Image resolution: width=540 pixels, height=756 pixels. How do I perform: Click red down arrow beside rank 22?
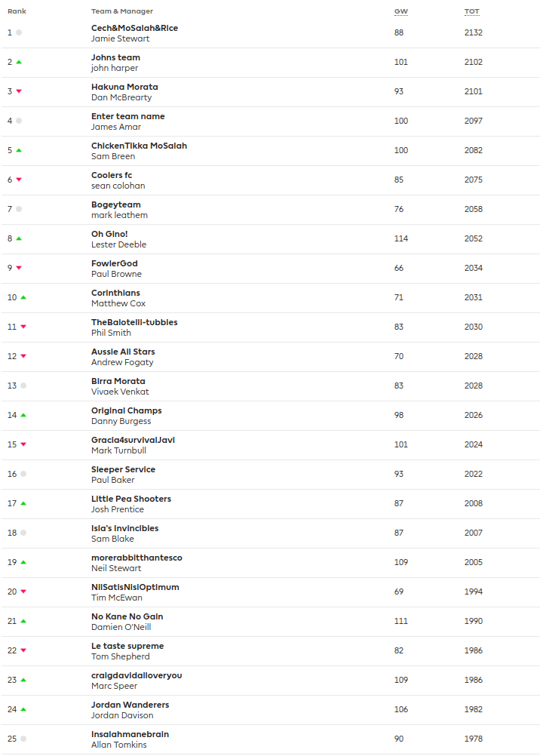[x=23, y=650]
